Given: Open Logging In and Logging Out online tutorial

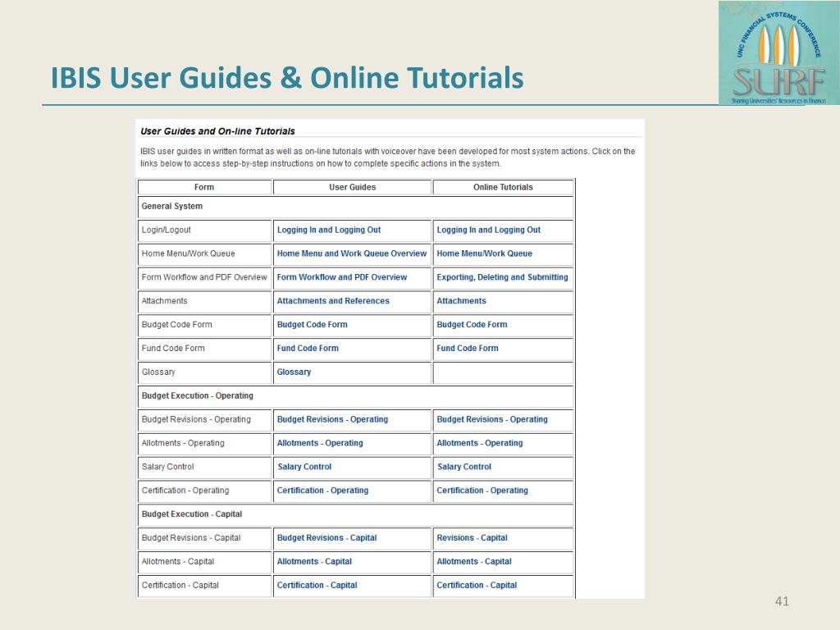Looking at the screenshot, I should (x=488, y=231).
